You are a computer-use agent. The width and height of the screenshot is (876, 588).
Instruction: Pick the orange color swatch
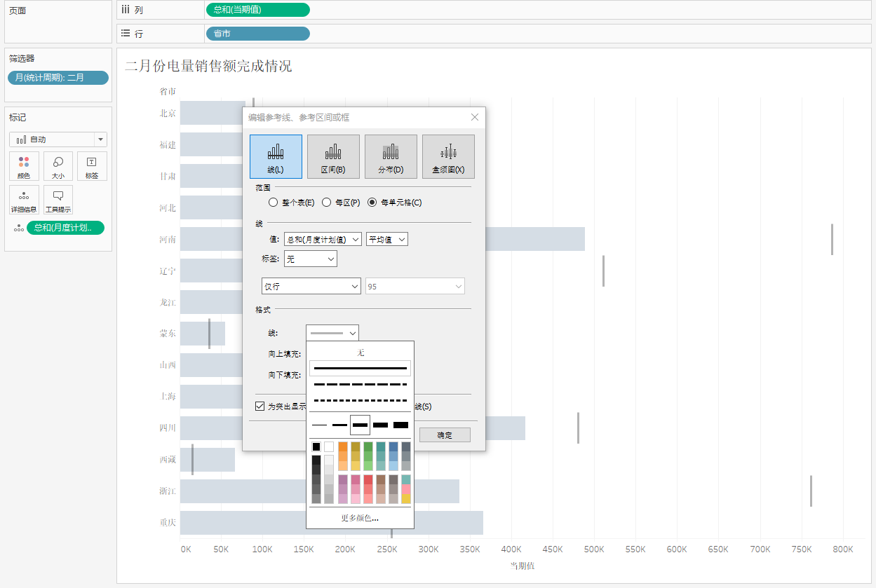343,446
